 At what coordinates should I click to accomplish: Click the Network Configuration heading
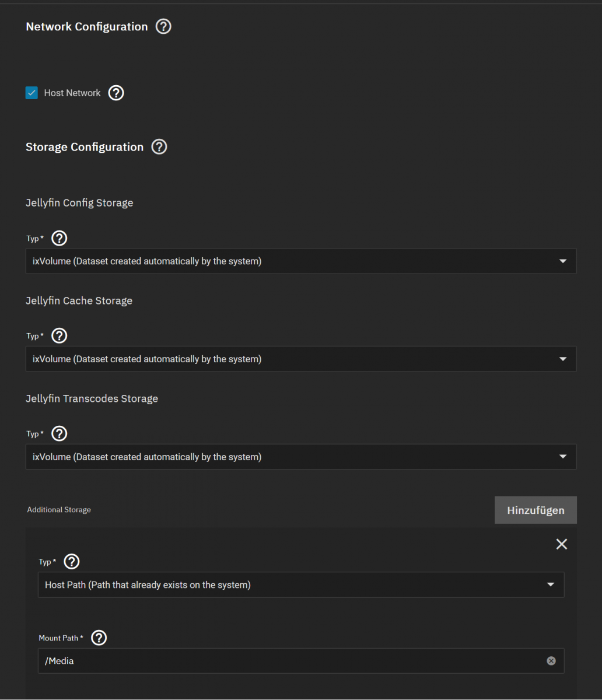[87, 26]
